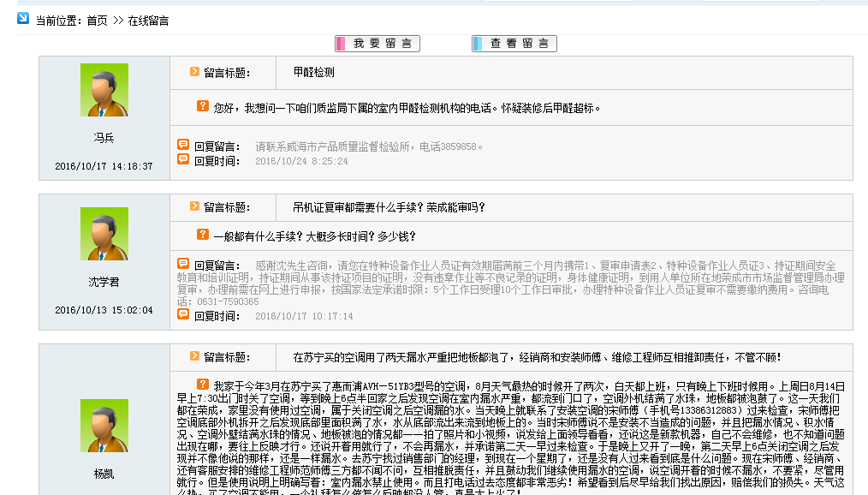Select the 甲醛检测 message title

313,73
